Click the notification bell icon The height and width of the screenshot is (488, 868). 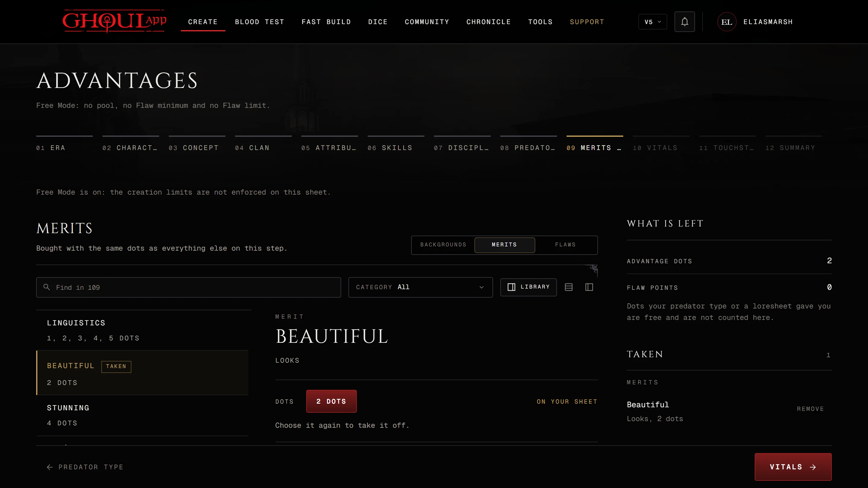(684, 22)
